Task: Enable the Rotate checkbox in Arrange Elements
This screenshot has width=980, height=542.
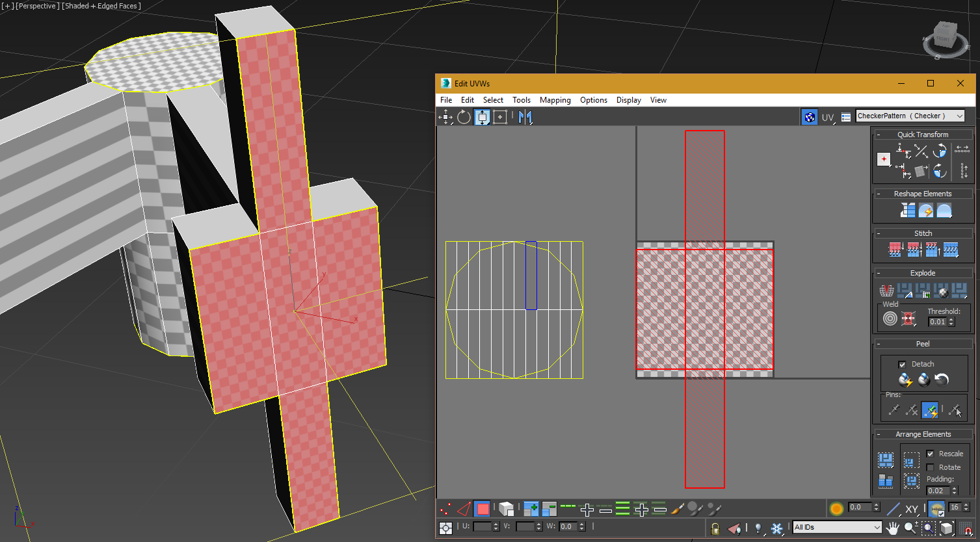Action: (931, 467)
